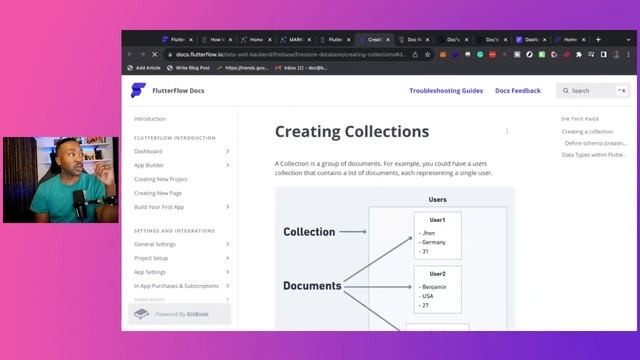Open App Settings sidebar entry

pos(150,272)
